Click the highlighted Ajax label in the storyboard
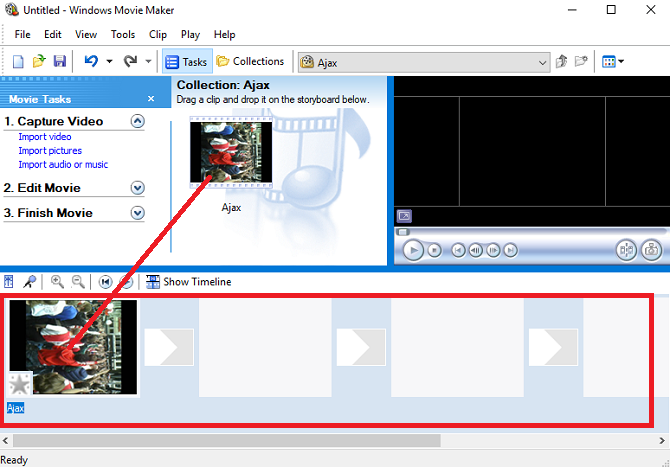The height and width of the screenshot is (467, 670). [x=15, y=408]
